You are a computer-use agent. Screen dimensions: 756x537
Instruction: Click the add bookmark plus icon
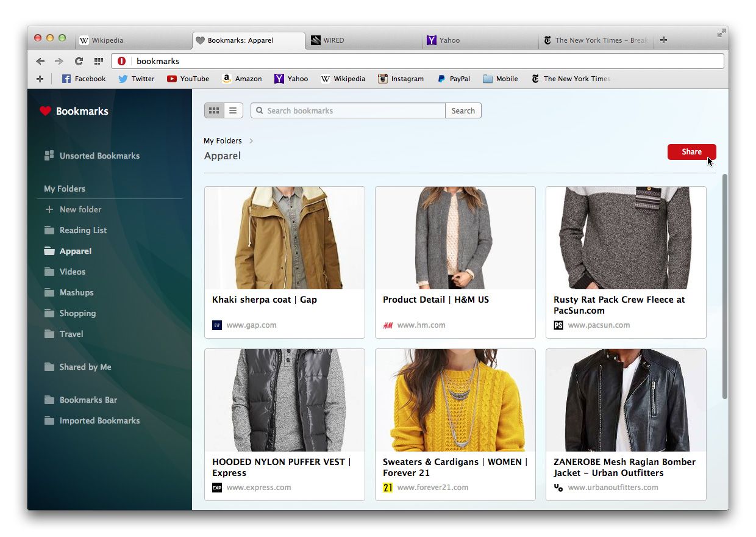point(40,79)
